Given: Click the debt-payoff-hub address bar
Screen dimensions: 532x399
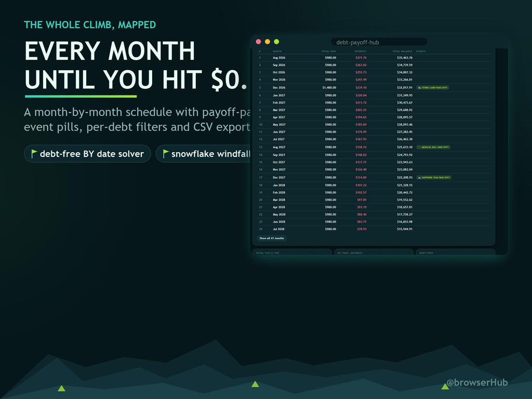Looking at the screenshot, I should [379, 42].
